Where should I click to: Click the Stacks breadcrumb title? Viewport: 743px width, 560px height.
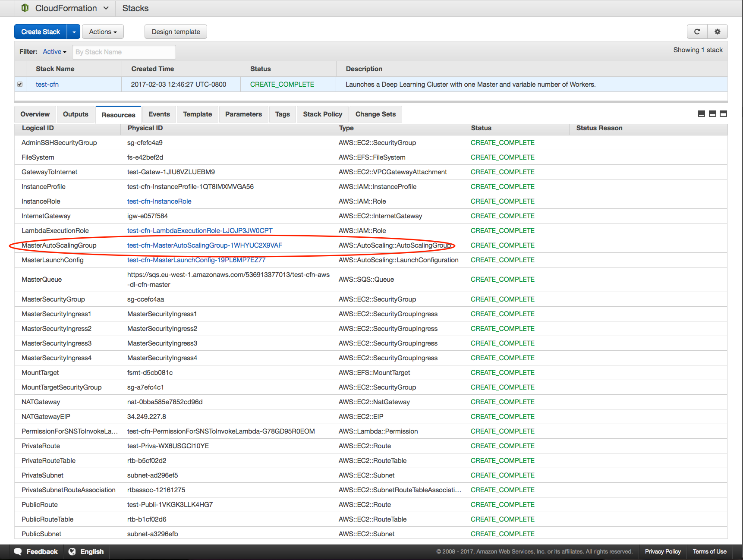click(135, 8)
